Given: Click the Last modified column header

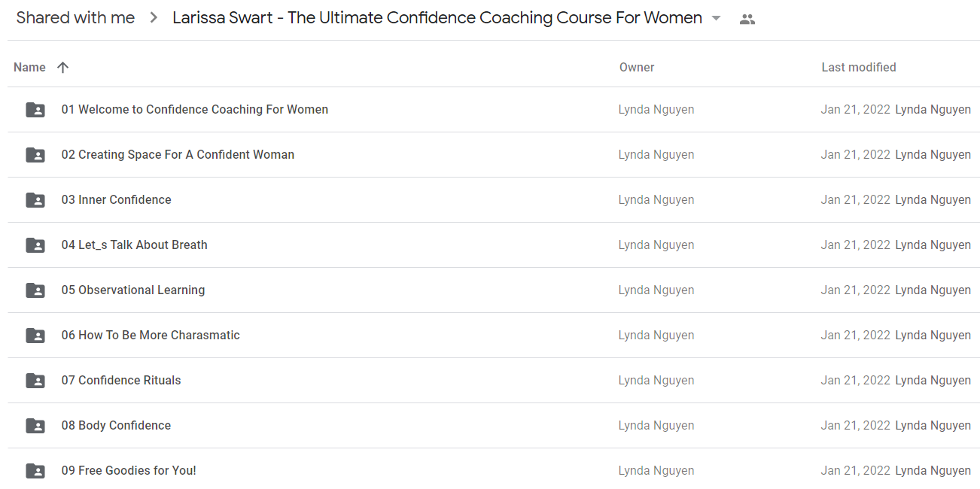Looking at the screenshot, I should point(859,67).
